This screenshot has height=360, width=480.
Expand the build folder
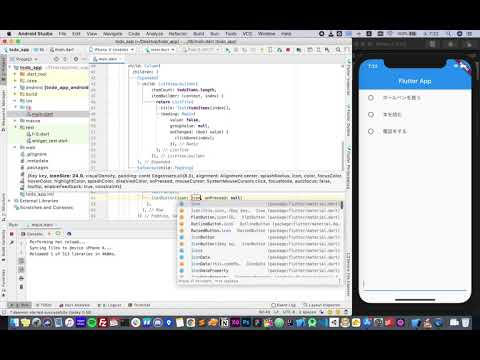tap(15, 94)
